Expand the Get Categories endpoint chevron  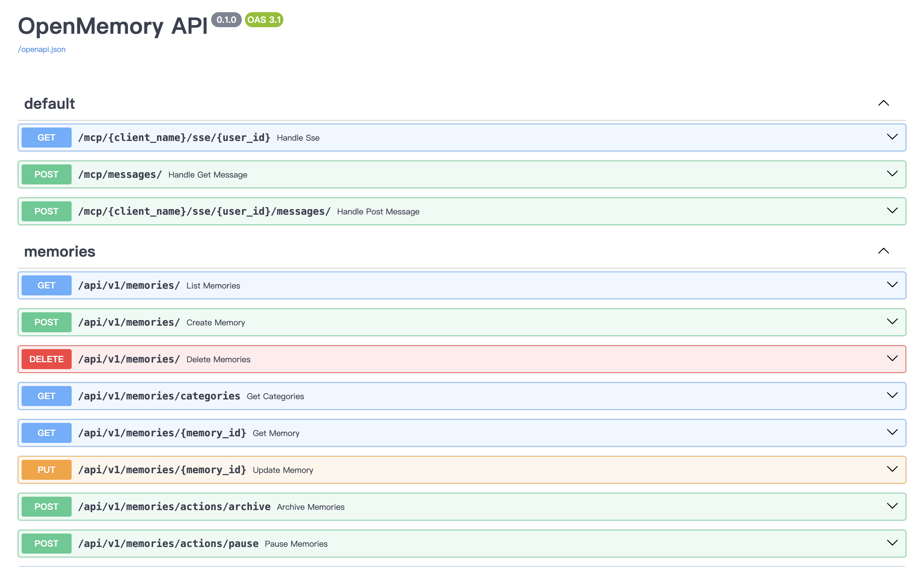(892, 395)
